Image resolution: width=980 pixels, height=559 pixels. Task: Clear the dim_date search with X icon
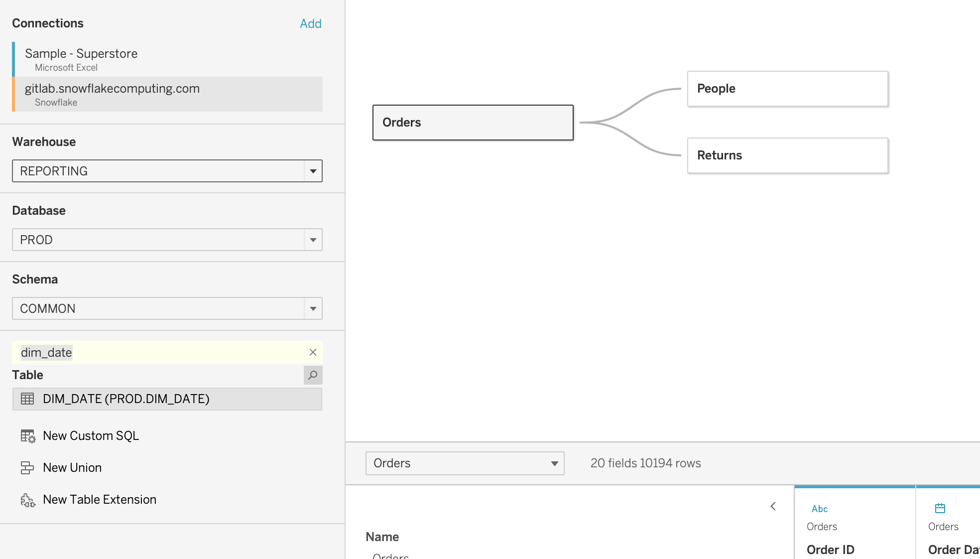(x=313, y=352)
